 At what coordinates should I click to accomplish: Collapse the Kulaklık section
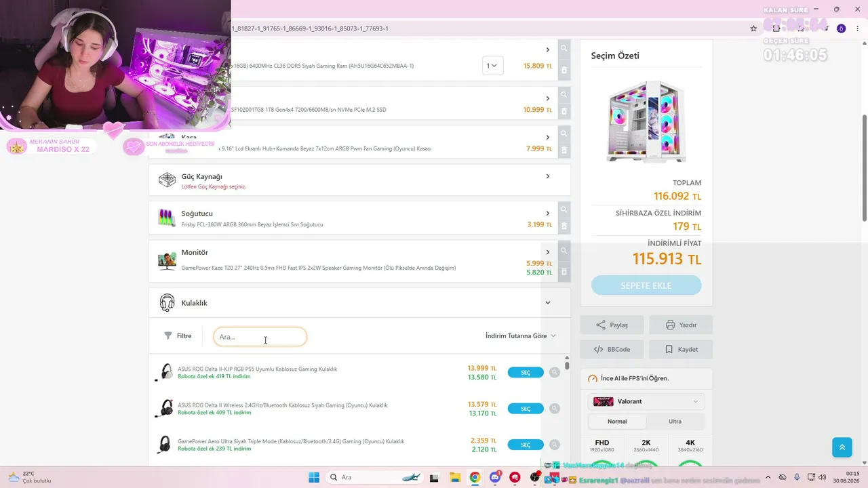point(548,303)
